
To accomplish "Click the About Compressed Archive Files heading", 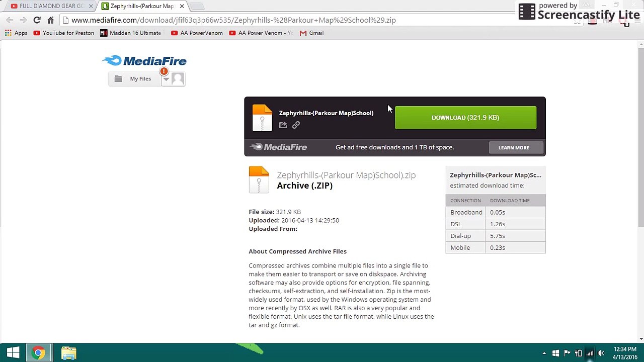I will 297,251.
